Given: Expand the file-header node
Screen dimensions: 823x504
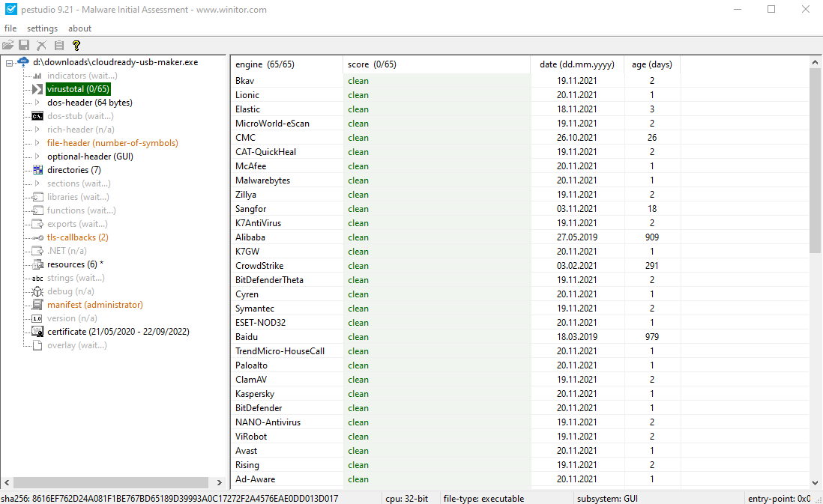Looking at the screenshot, I should [37, 142].
